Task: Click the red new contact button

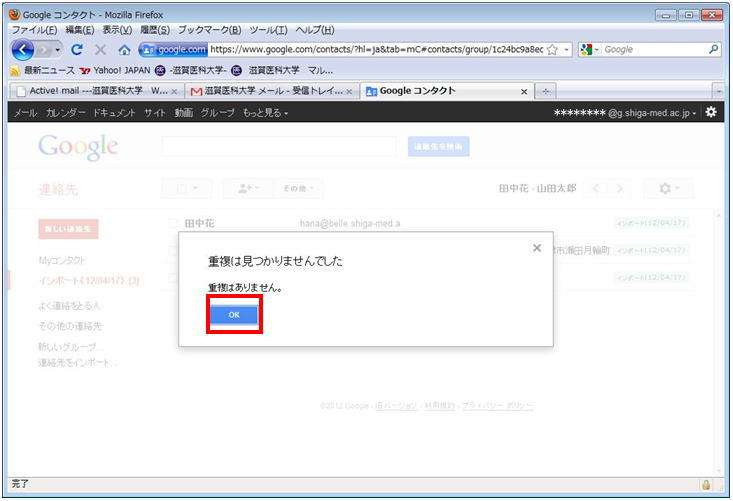Action: click(x=68, y=229)
